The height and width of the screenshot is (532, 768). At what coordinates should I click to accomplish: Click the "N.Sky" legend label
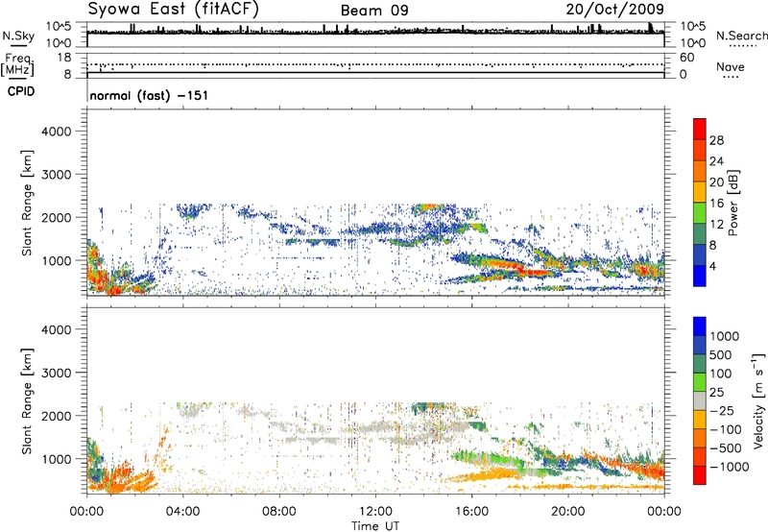18,36
